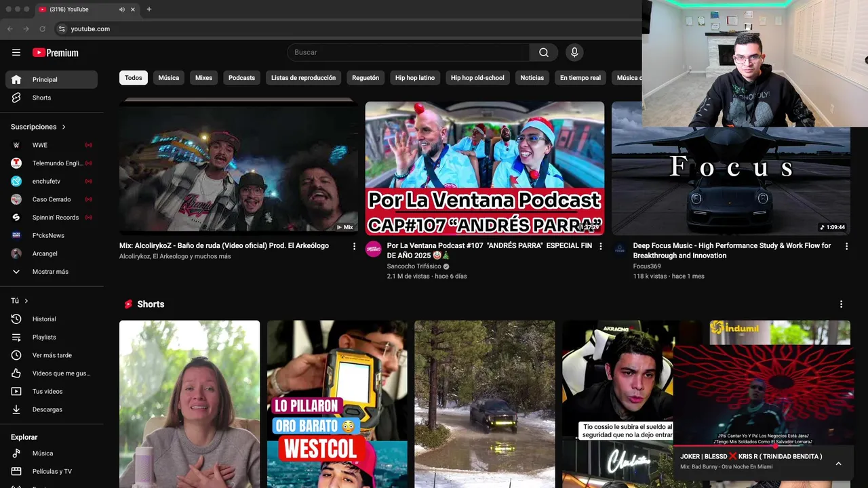Open Por La Ventana Podcast #107 title
The height and width of the screenshot is (488, 868).
489,250
